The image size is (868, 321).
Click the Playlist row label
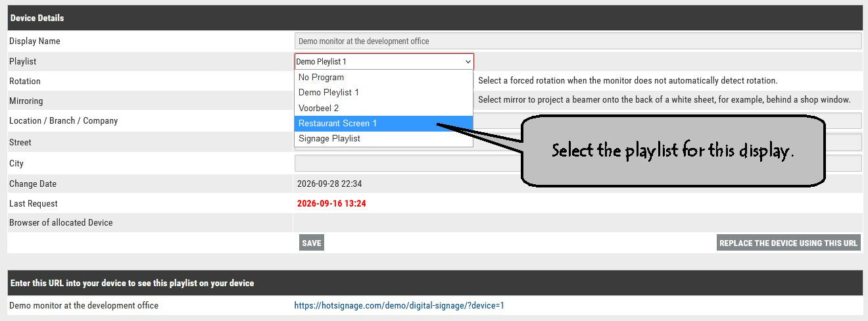point(23,61)
